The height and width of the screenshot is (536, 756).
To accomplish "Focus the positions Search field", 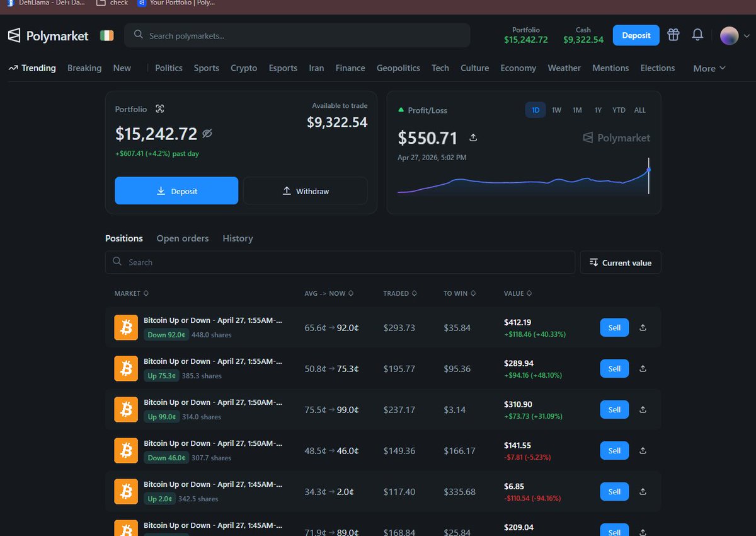I will coord(340,262).
